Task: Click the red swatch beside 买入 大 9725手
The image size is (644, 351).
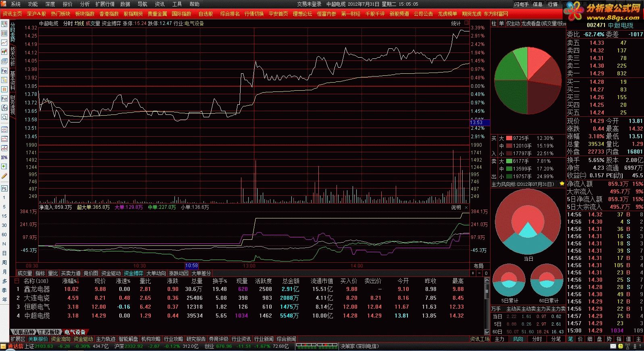Action: 509,138
